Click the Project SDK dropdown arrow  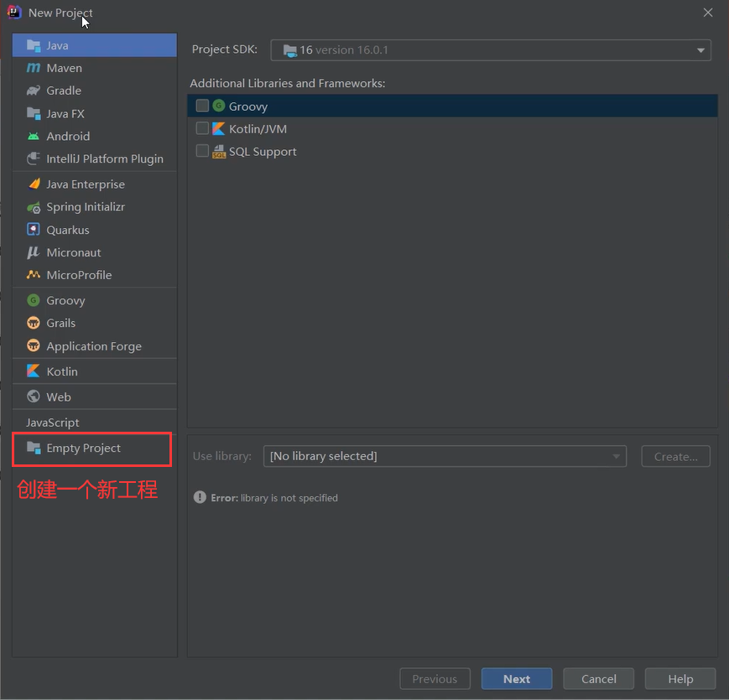(700, 50)
